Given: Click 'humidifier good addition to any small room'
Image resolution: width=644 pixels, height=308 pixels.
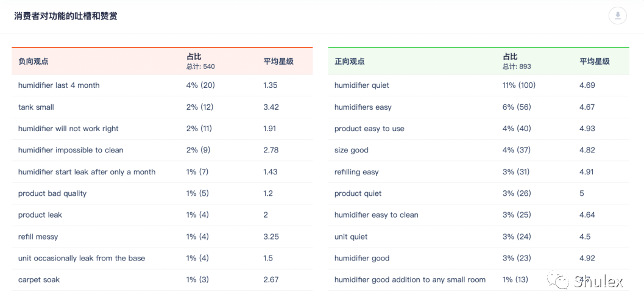Looking at the screenshot, I should tap(410, 280).
